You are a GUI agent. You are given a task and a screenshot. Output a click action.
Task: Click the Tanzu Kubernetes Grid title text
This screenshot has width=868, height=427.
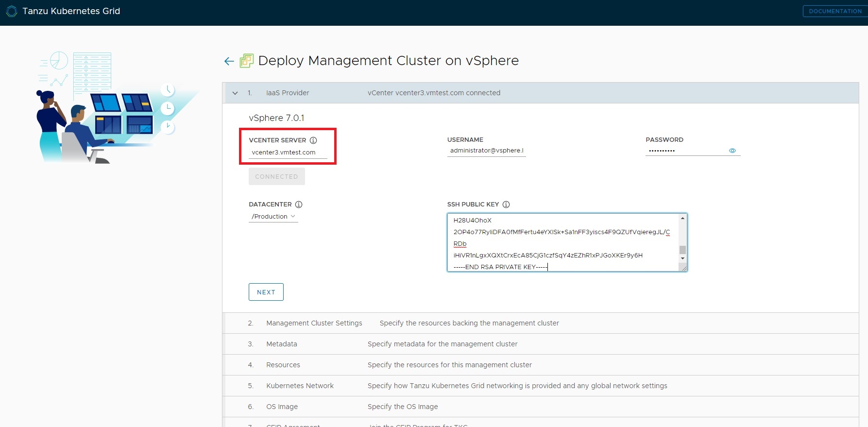tap(71, 11)
